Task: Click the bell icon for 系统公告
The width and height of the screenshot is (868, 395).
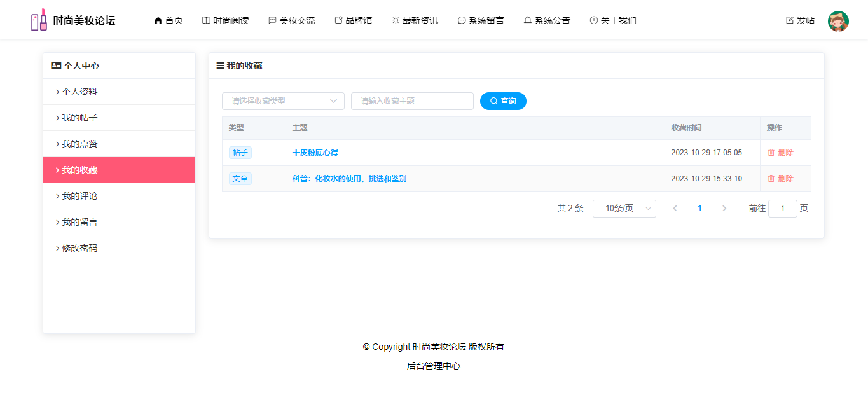Action: [527, 20]
